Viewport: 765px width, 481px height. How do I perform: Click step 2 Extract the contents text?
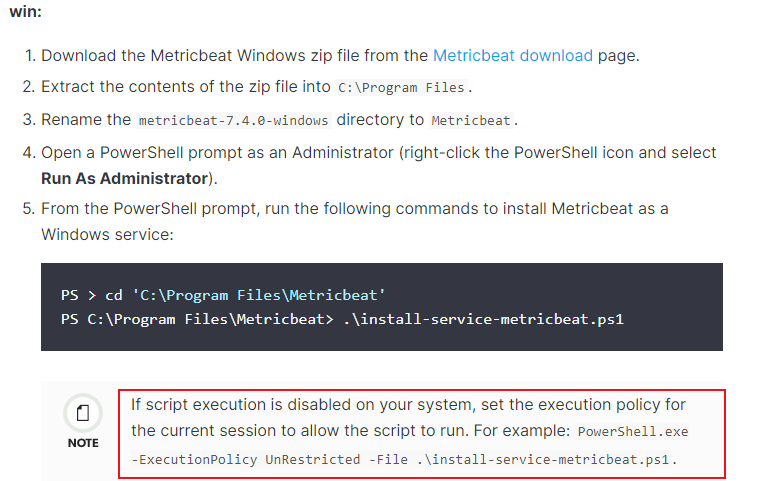[257, 87]
